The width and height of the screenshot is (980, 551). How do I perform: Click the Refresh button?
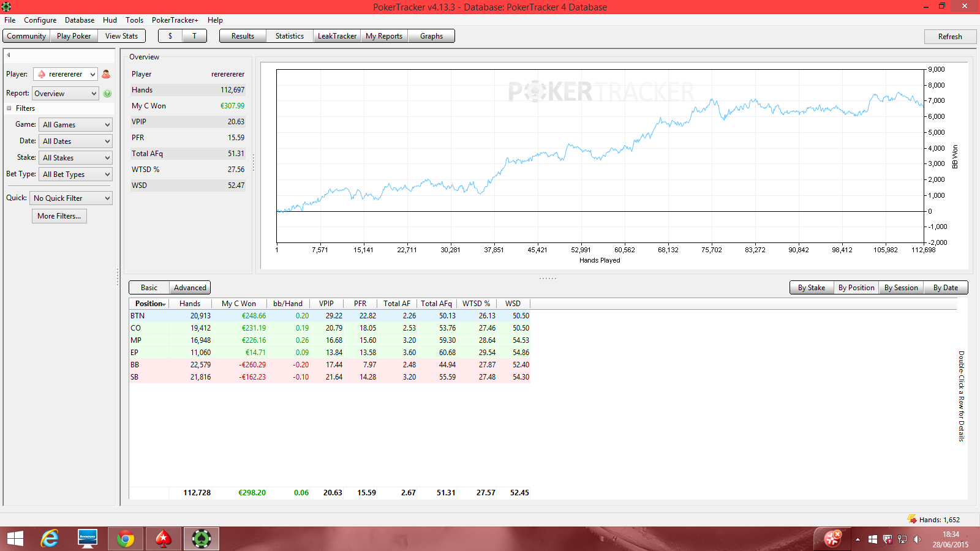(950, 37)
